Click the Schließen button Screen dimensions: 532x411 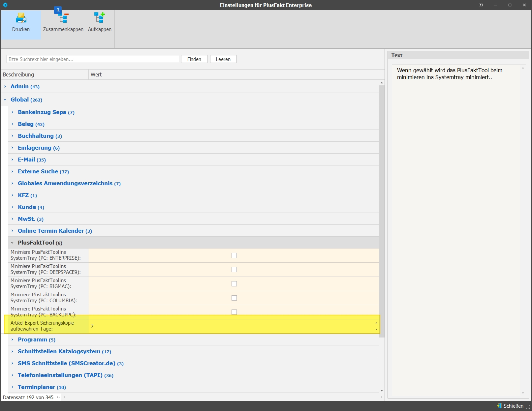[510, 406]
